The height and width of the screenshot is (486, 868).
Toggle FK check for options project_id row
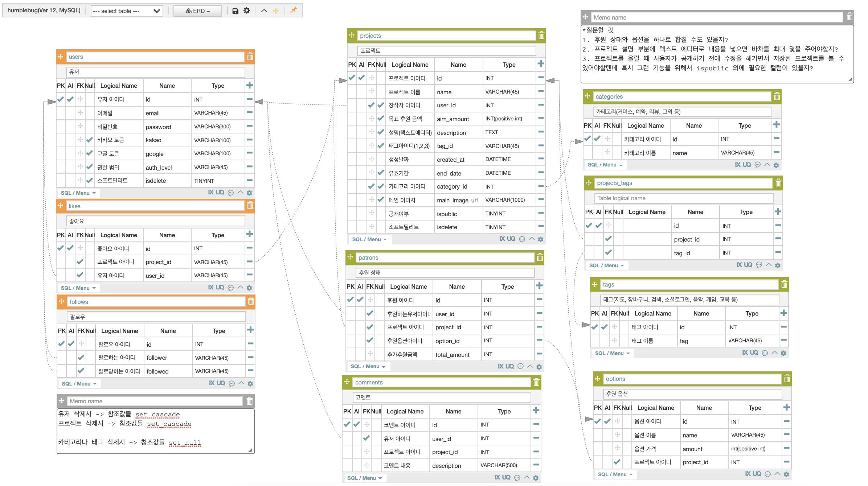pos(617,462)
